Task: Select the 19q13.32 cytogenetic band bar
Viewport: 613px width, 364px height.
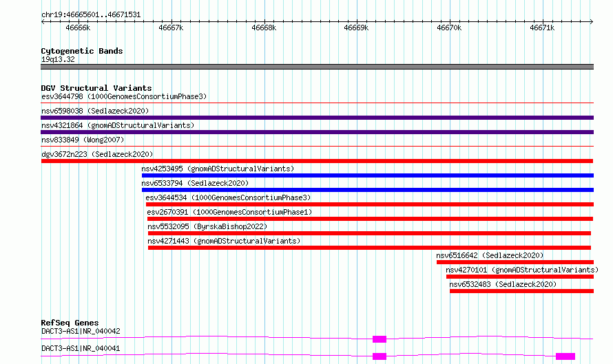Action: [x=317, y=67]
